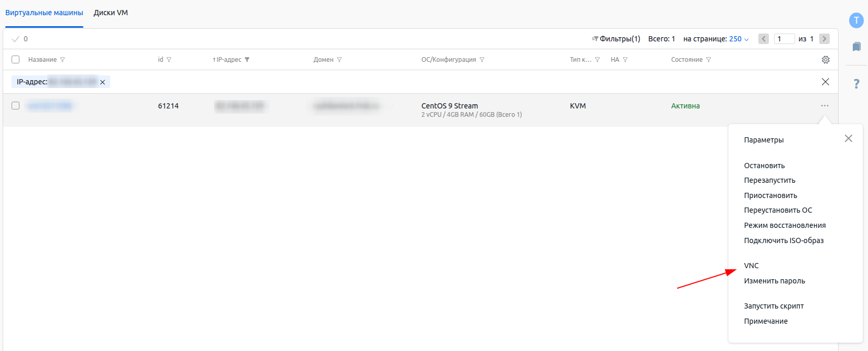Go to the next page arrow
868x351 pixels.
click(824, 39)
